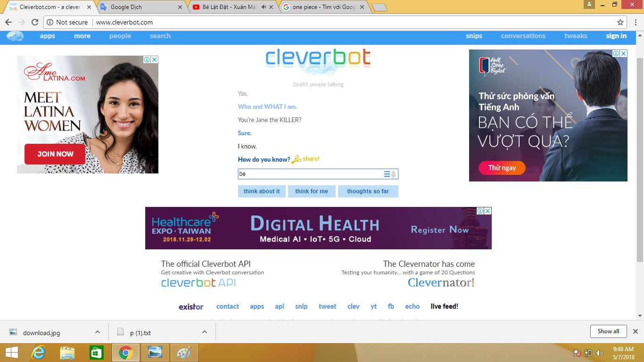Image resolution: width=644 pixels, height=362 pixels.
Task: Click the think for me button
Action: (312, 191)
